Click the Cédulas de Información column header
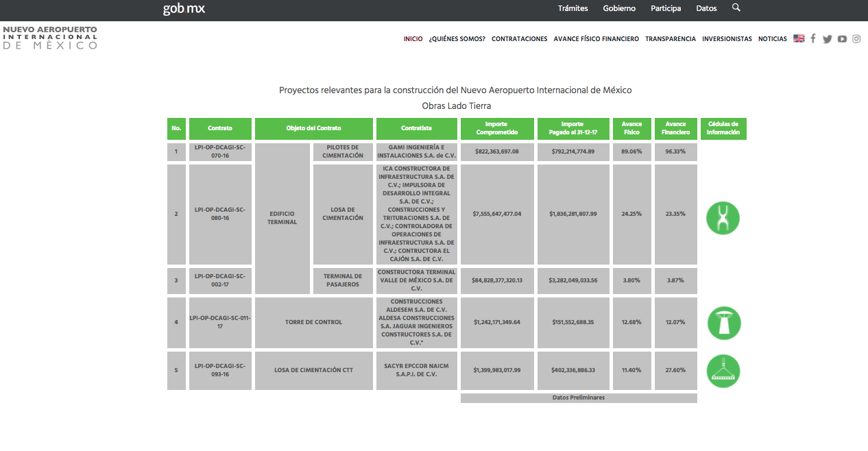Viewport: 868px width, 451px height. click(x=723, y=129)
